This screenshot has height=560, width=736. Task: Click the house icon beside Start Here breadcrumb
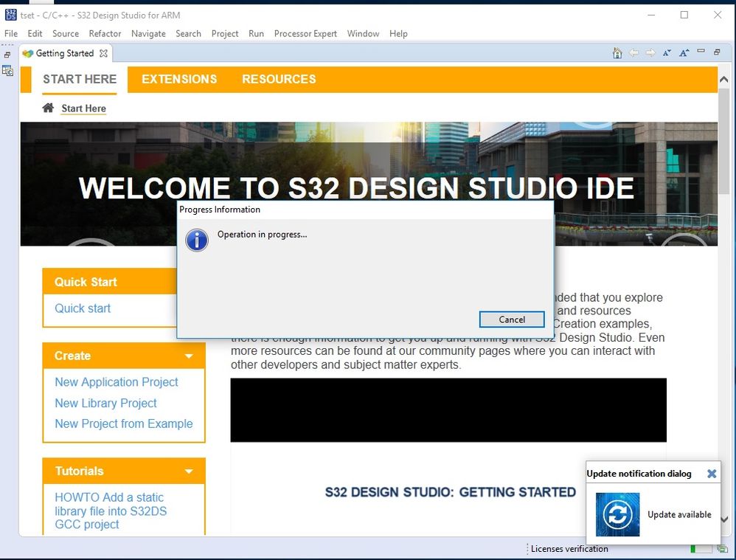coord(48,108)
